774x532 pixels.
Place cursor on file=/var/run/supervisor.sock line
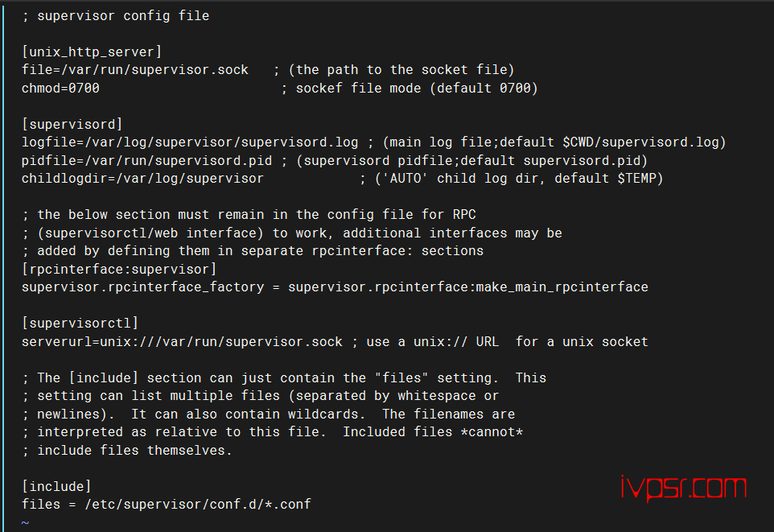pyautogui.click(x=134, y=70)
